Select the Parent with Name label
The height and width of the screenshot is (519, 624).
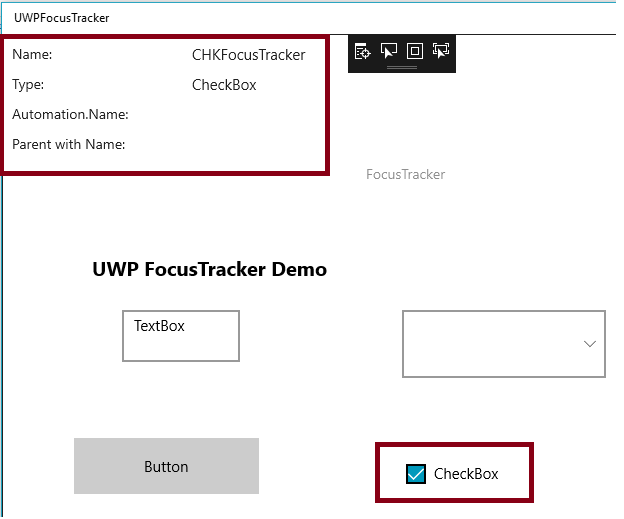(68, 145)
